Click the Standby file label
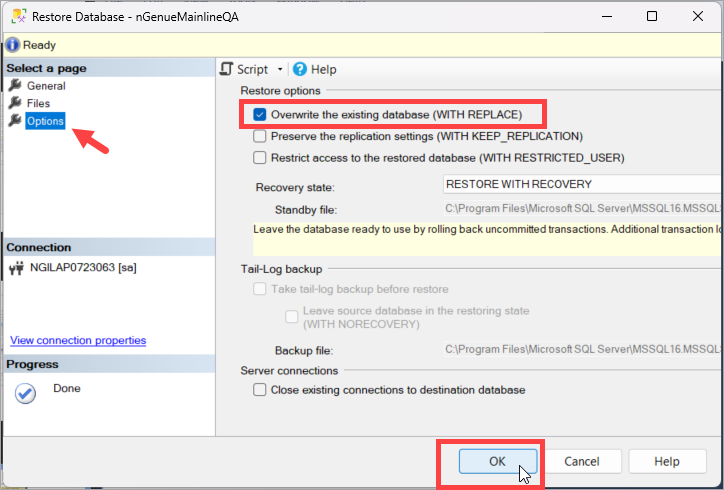The width and height of the screenshot is (724, 490). [x=306, y=210]
